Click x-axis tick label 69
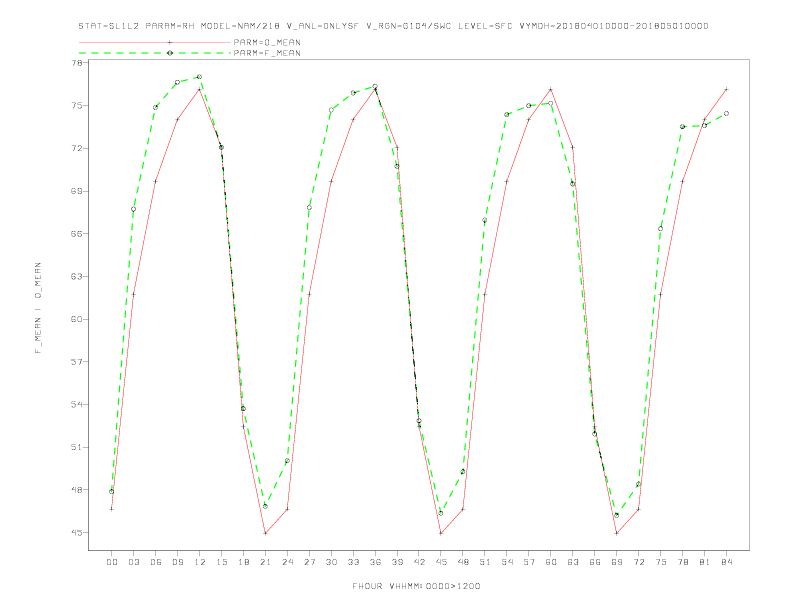This screenshot has height=612, width=792. [x=617, y=562]
